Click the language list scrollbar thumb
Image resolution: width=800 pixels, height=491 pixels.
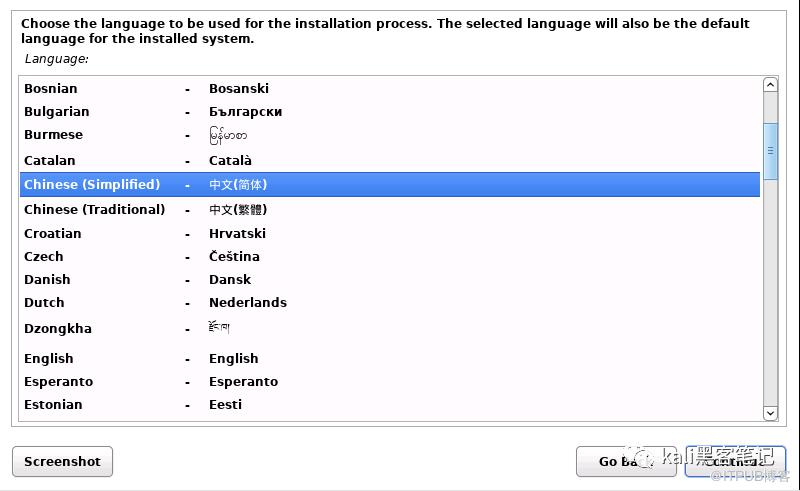(x=770, y=151)
